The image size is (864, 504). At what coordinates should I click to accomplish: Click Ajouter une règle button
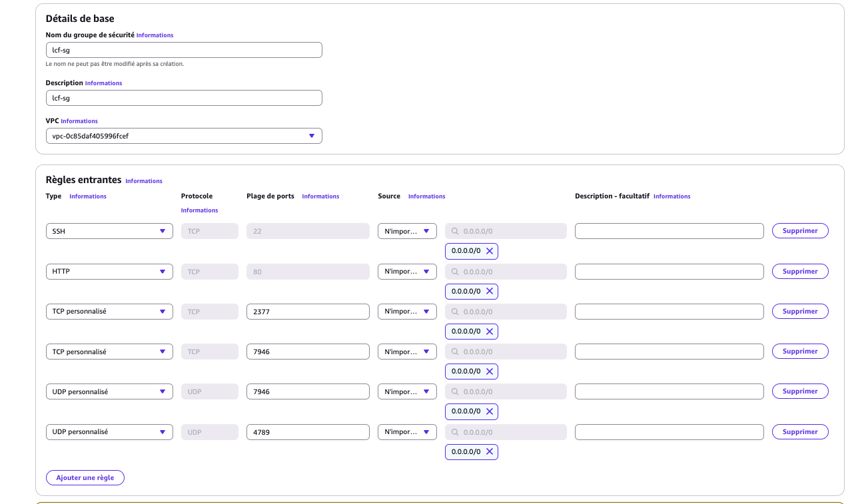(x=85, y=477)
